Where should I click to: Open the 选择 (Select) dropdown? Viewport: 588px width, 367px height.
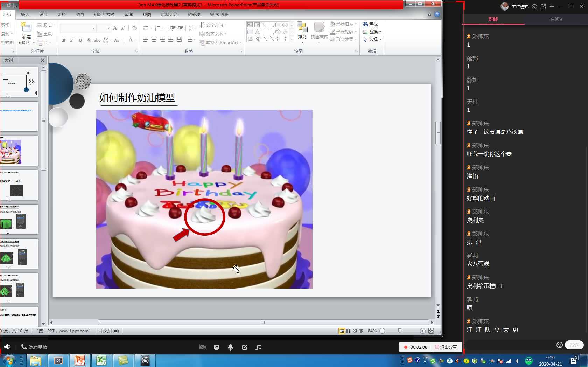372,39
